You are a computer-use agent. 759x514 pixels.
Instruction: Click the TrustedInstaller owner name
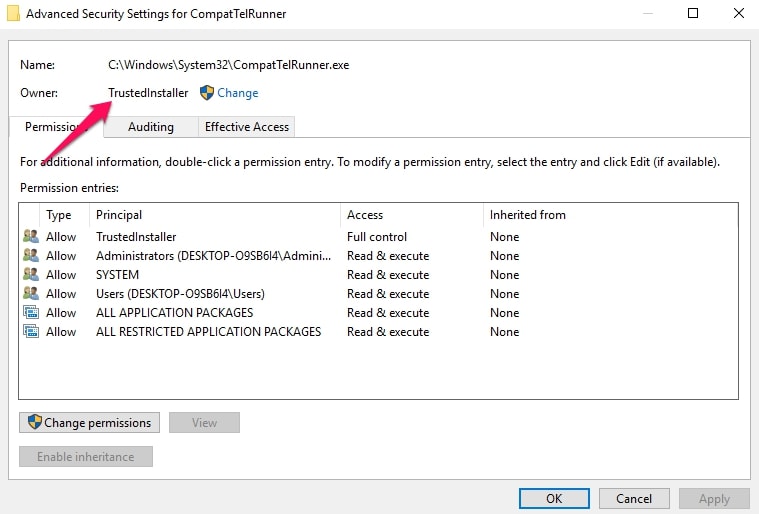tap(148, 92)
